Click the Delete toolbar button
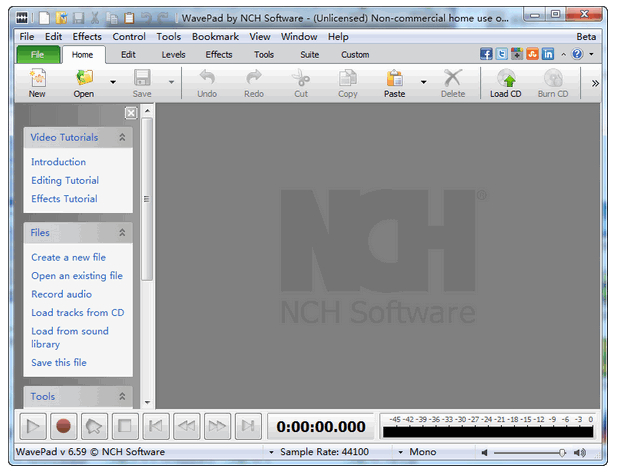Image resolution: width=617 pixels, height=472 pixels. click(x=453, y=83)
